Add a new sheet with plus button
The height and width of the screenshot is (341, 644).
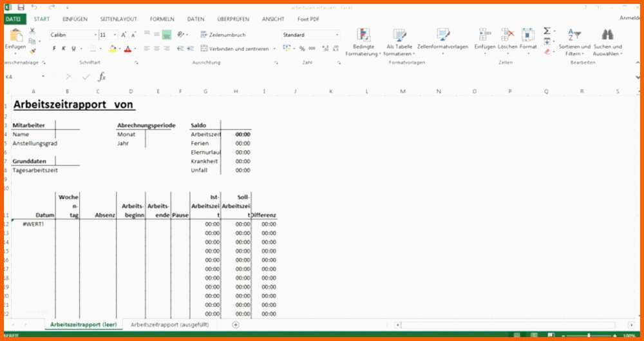(x=236, y=325)
